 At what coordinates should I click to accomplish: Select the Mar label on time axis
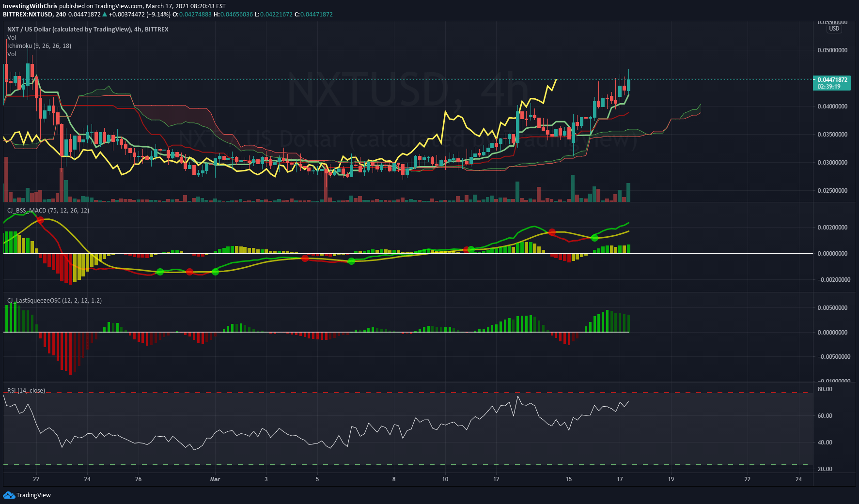[x=215, y=479]
